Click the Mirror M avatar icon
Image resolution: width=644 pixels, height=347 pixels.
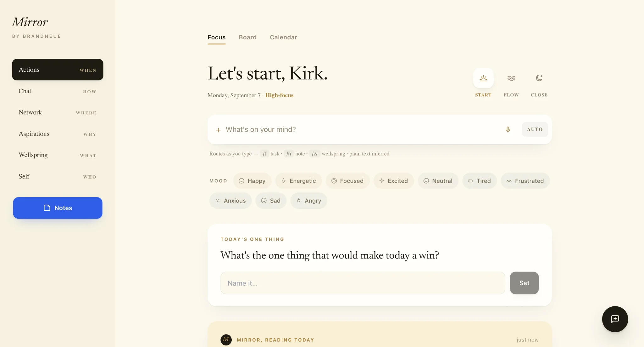tap(226, 340)
